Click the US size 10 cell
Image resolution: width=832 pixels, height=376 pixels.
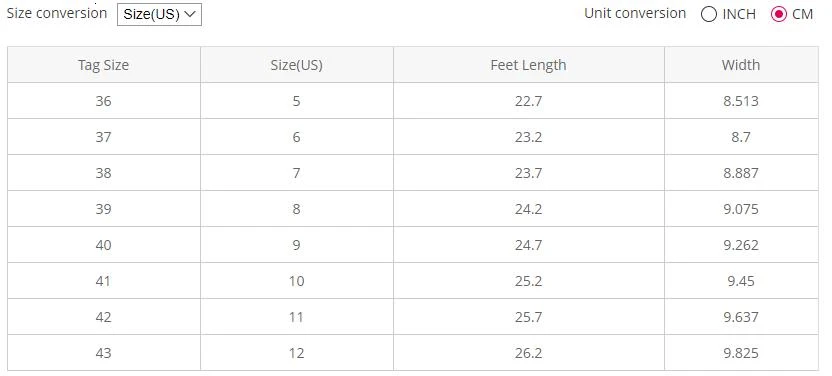[297, 281]
